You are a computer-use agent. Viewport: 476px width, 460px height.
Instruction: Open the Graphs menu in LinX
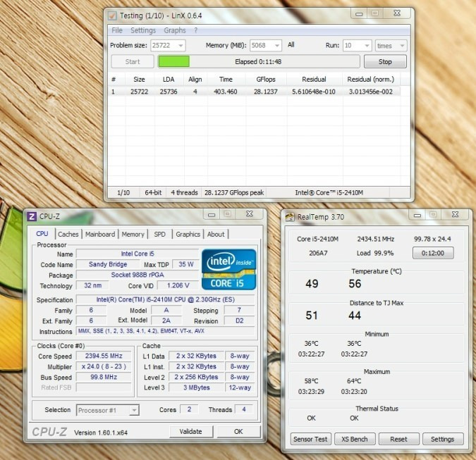(x=175, y=30)
